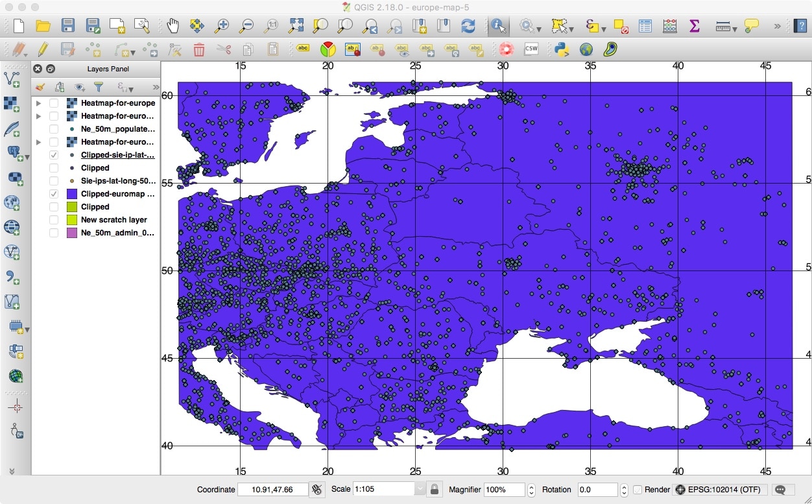
Task: Toggle editing with the pencil icon
Action: click(43, 49)
